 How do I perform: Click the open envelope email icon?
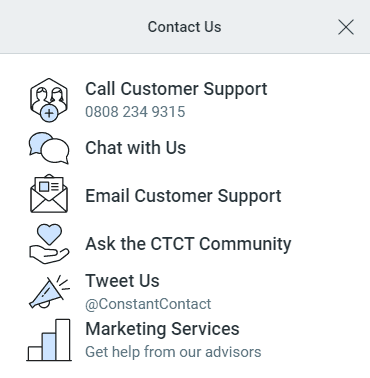coord(49,193)
